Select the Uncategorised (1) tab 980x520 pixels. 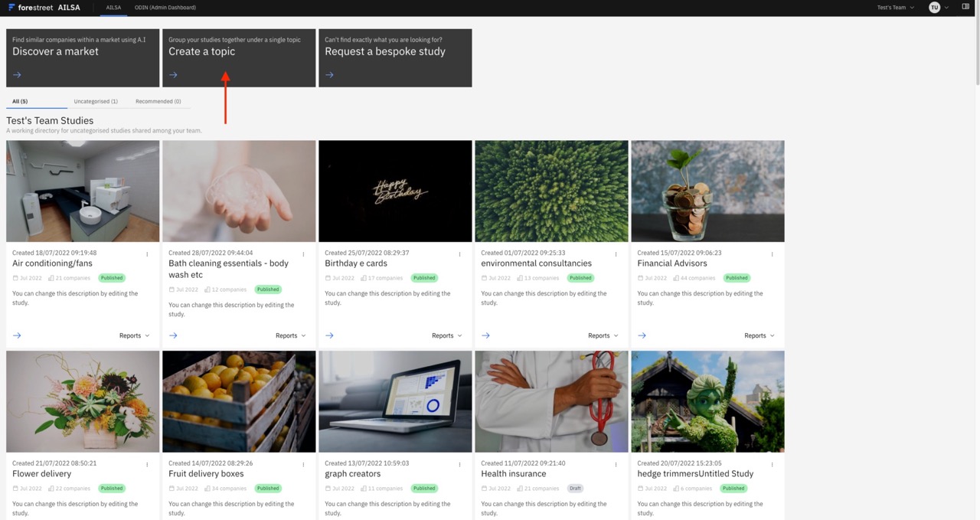pyautogui.click(x=96, y=101)
